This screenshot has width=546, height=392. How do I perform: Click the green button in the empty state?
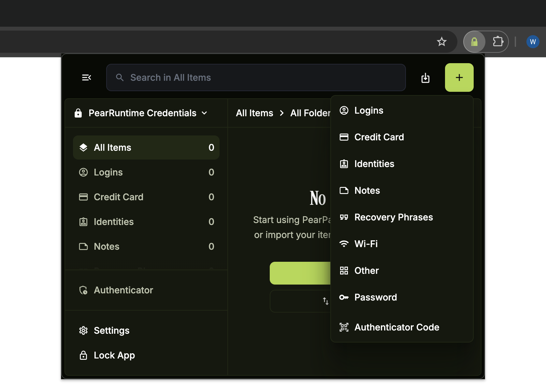coord(300,273)
